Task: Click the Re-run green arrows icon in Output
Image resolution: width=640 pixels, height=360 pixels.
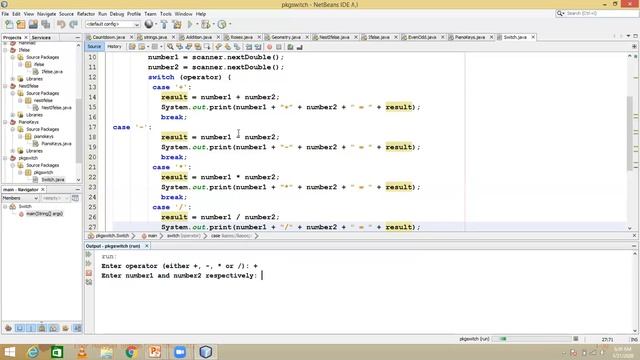Action: coord(89,254)
